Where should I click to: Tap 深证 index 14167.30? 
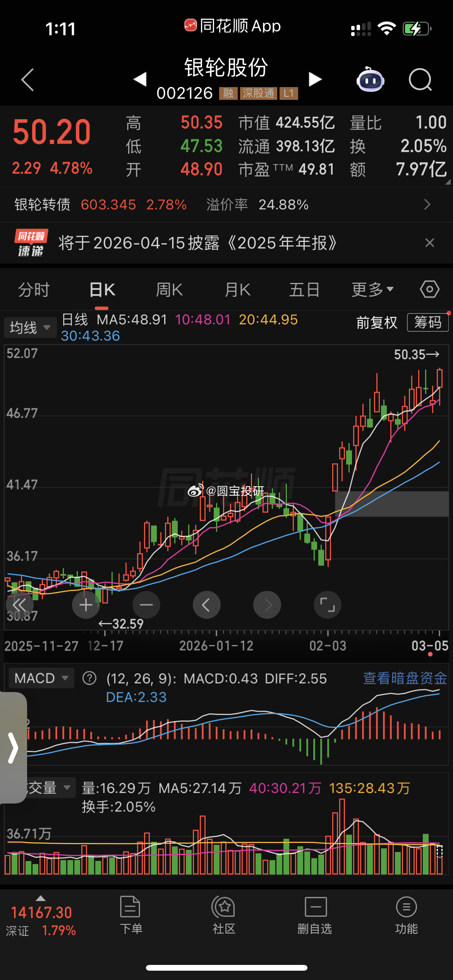(41, 913)
